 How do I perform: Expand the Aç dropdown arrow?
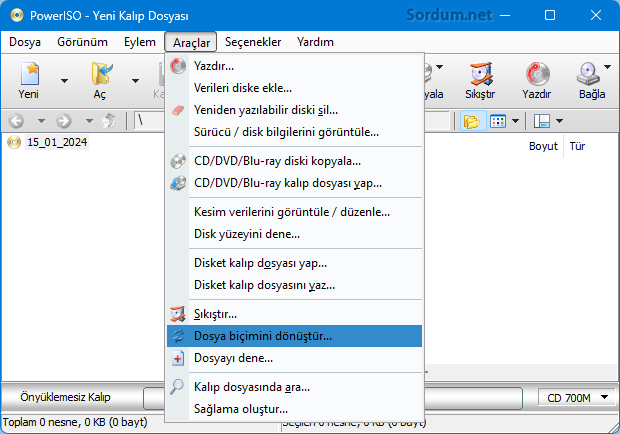click(135, 81)
